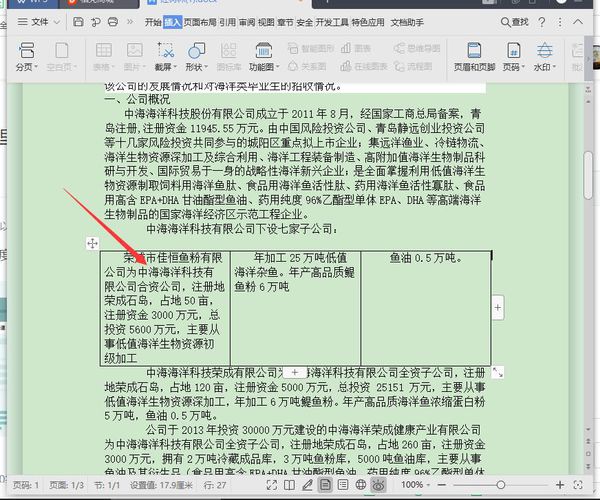Image resolution: width=600 pixels, height=500 pixels.
Task: Click the print icon in quick toolbar
Action: pyautogui.click(x=113, y=22)
